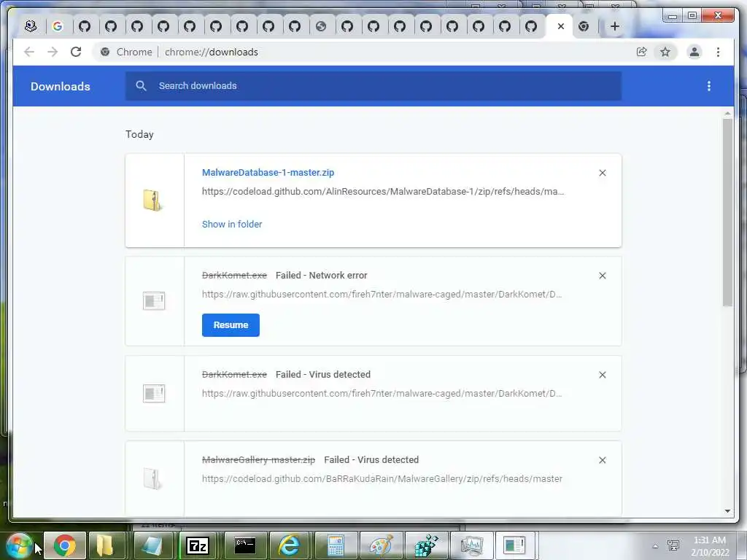This screenshot has height=560, width=747.
Task: Switch to the globe-icon tab
Action: tap(321, 26)
